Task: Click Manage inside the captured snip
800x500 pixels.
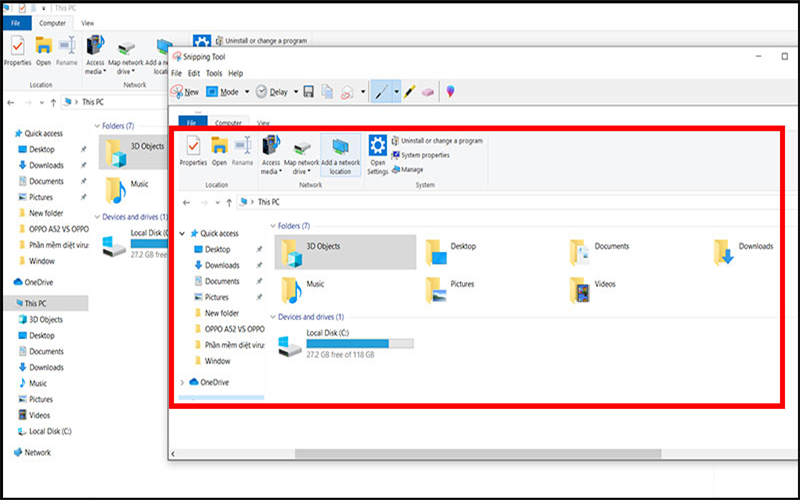Action: (x=408, y=169)
